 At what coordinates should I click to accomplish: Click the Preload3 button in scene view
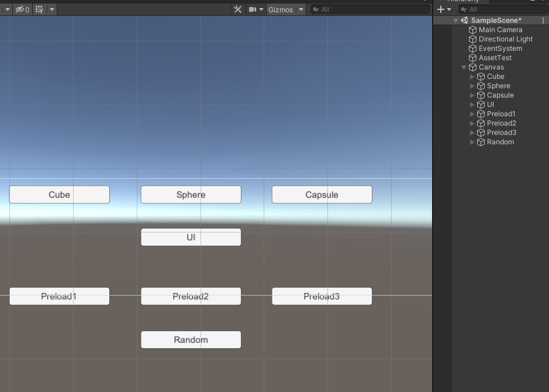pyautogui.click(x=322, y=296)
